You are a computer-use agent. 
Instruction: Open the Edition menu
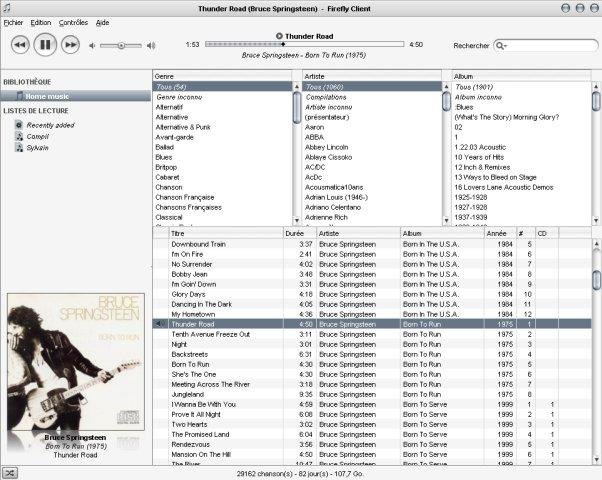[x=41, y=23]
